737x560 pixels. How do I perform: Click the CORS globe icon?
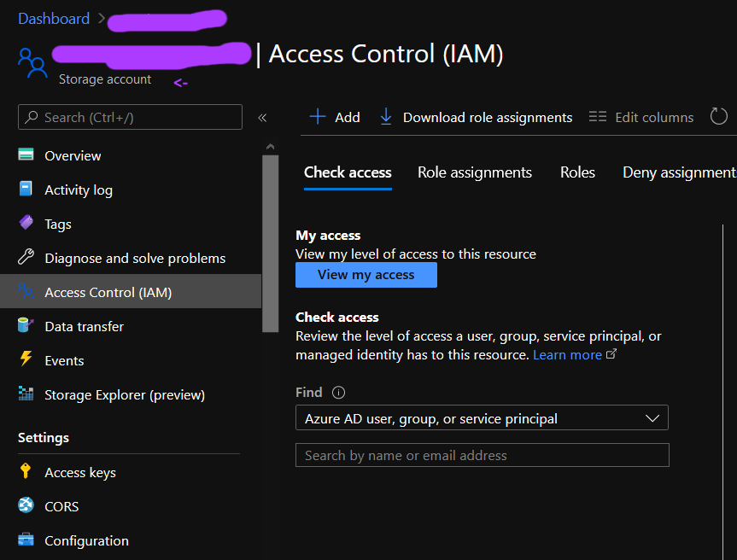point(26,505)
